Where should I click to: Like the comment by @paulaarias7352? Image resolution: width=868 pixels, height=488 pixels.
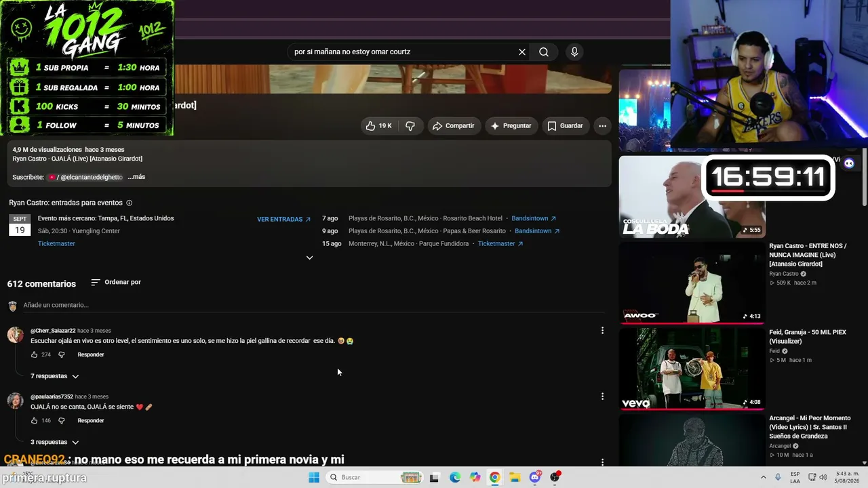(35, 420)
